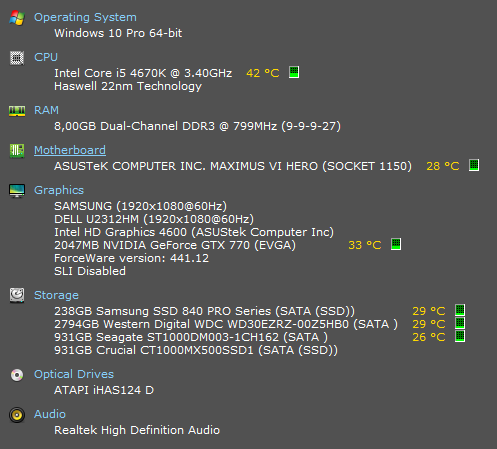The image size is (497, 449).
Task: Select the Western Digital WD30EZRZ drive entry
Action: (226, 324)
